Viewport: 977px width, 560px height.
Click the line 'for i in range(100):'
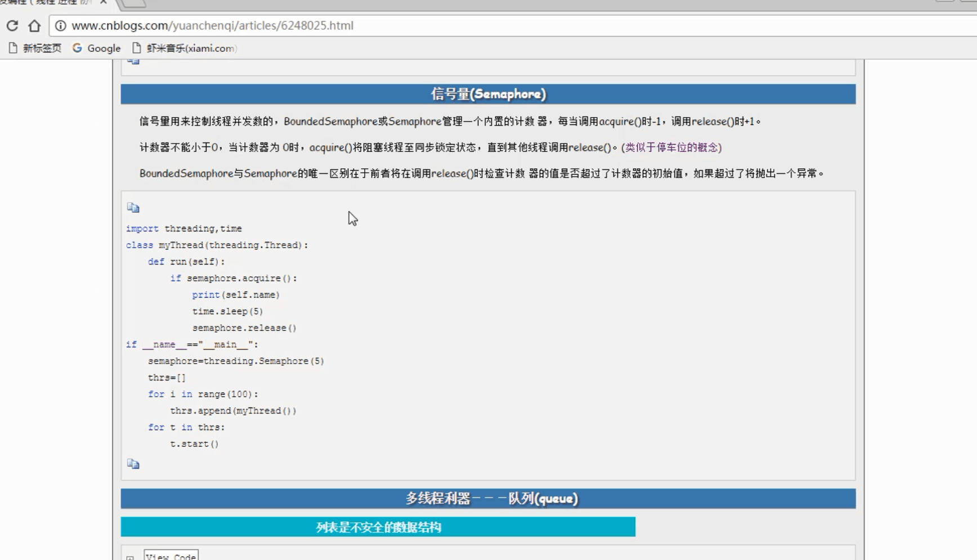[203, 394]
